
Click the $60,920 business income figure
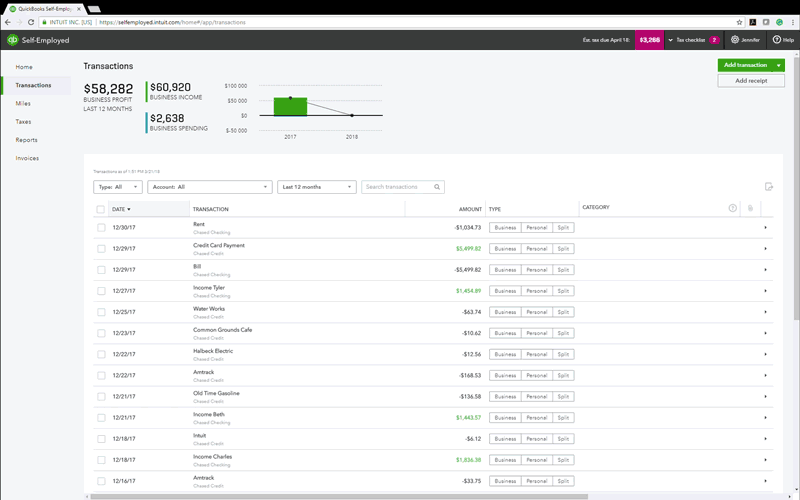170,87
